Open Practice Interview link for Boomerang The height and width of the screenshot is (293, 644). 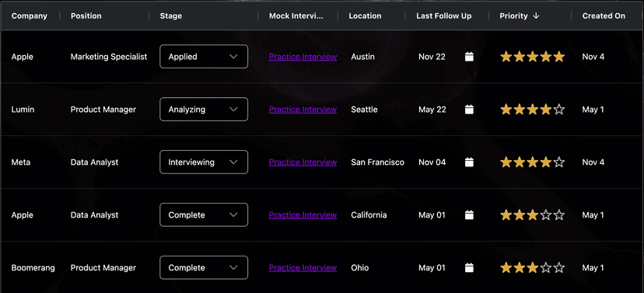pyautogui.click(x=303, y=268)
